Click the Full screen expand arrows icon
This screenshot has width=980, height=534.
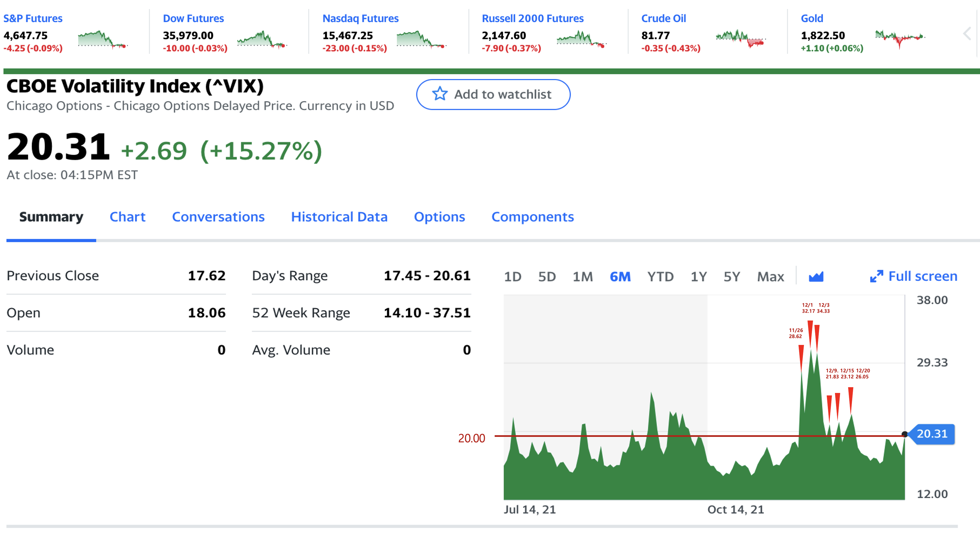pos(876,276)
